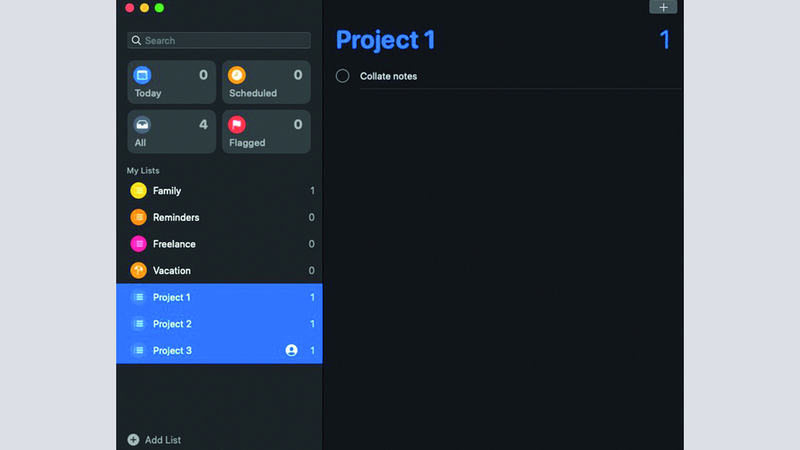Click the Collate notes reminder text
The image size is (800, 450).
[x=389, y=76]
